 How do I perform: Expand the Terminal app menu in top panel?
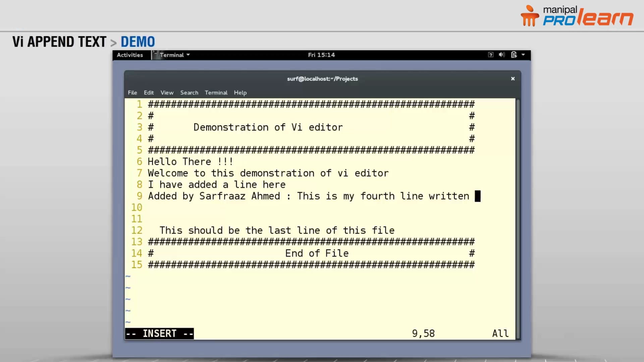[188, 55]
